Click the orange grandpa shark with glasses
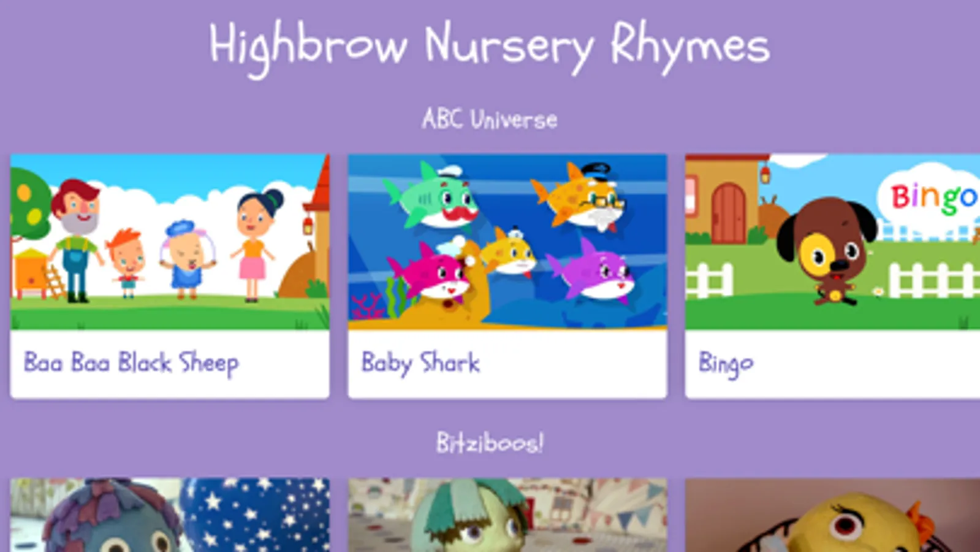 [579, 196]
